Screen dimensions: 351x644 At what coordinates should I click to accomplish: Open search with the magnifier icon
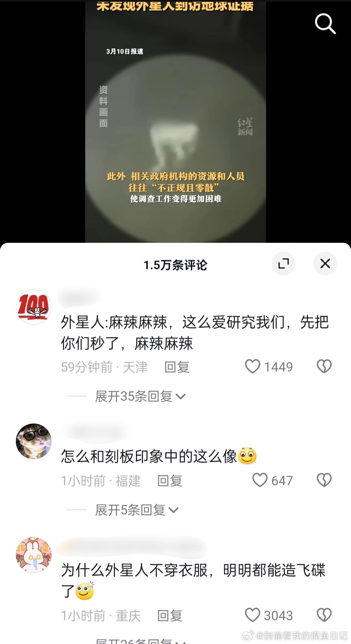click(325, 24)
